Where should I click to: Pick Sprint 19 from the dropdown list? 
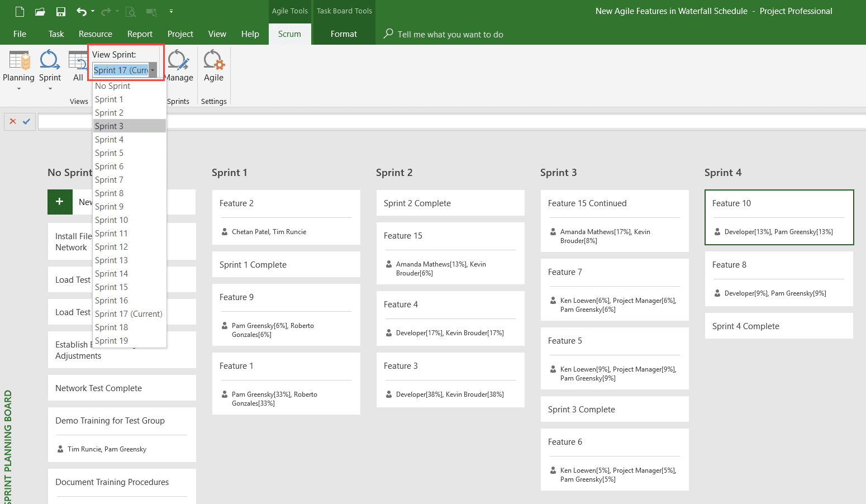pos(130,340)
